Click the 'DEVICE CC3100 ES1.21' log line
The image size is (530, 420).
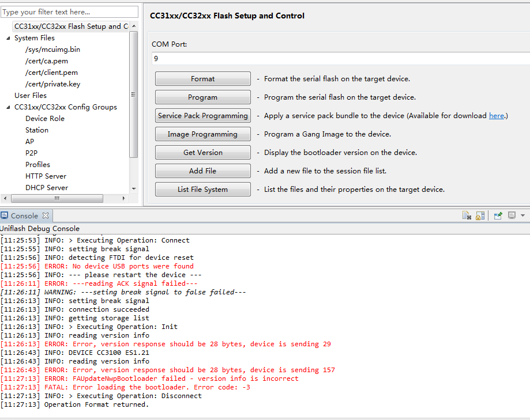[x=75, y=353]
